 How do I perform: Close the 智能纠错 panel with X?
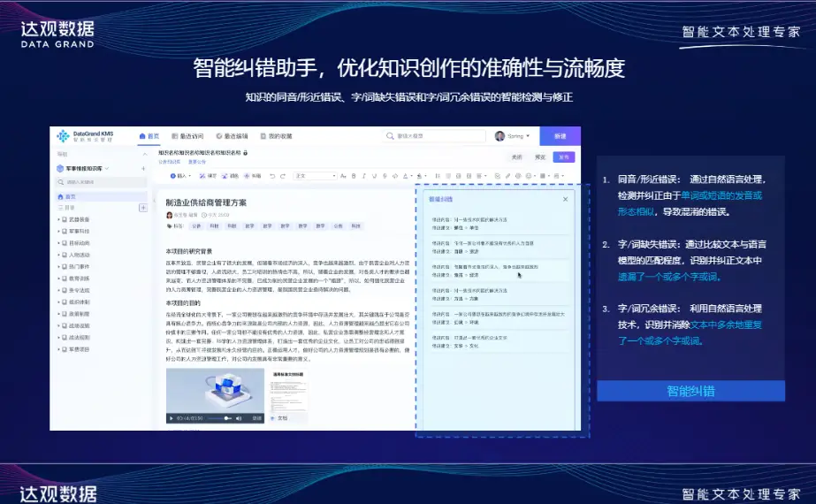(x=566, y=200)
